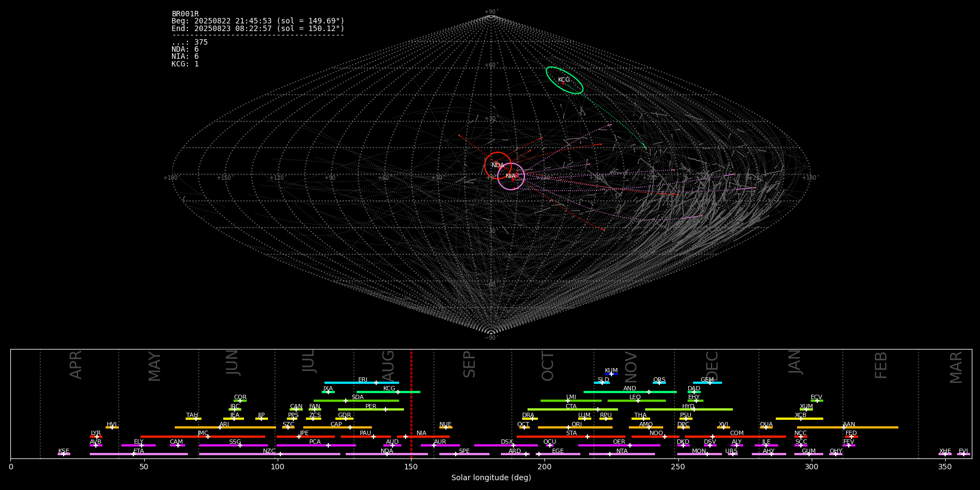This screenshot has width=980, height=490.
Task: Click the pink NDA bar in the timeline
Action: click(x=387, y=454)
